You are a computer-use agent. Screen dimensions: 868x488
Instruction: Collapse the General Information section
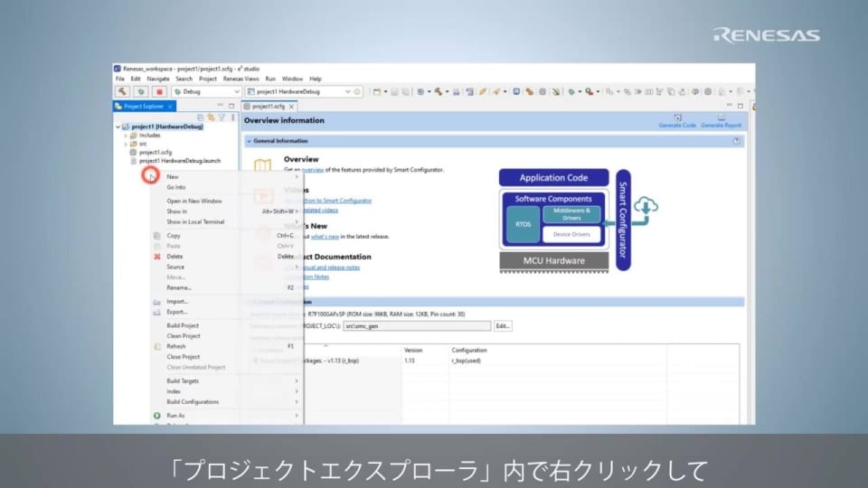[x=250, y=141]
